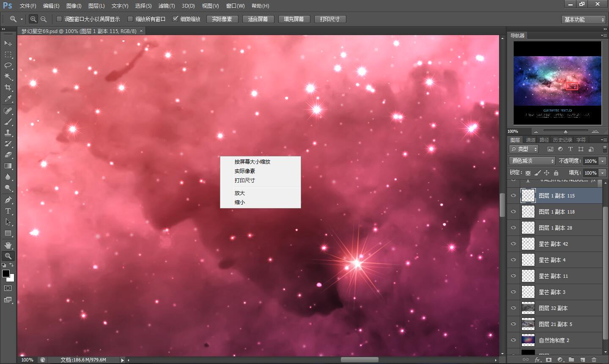
Task: Open status bar document info arrow
Action: [x=122, y=360]
